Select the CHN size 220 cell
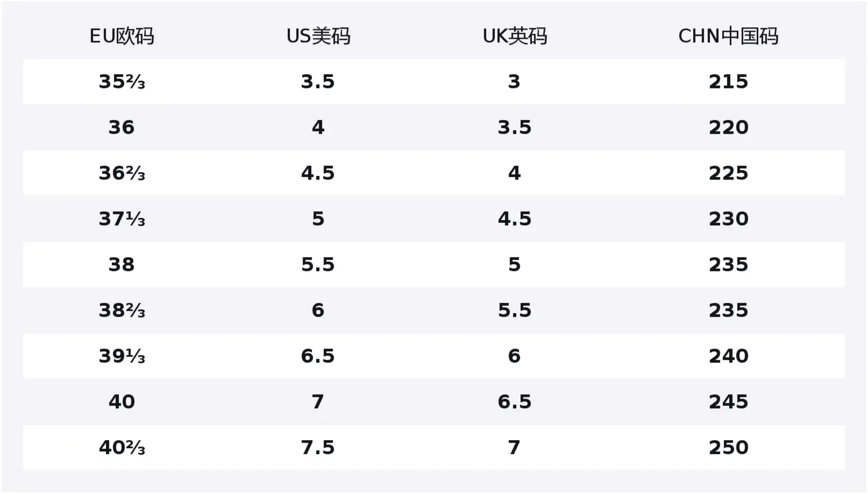Screen dimensions: 868x494 tap(729, 127)
